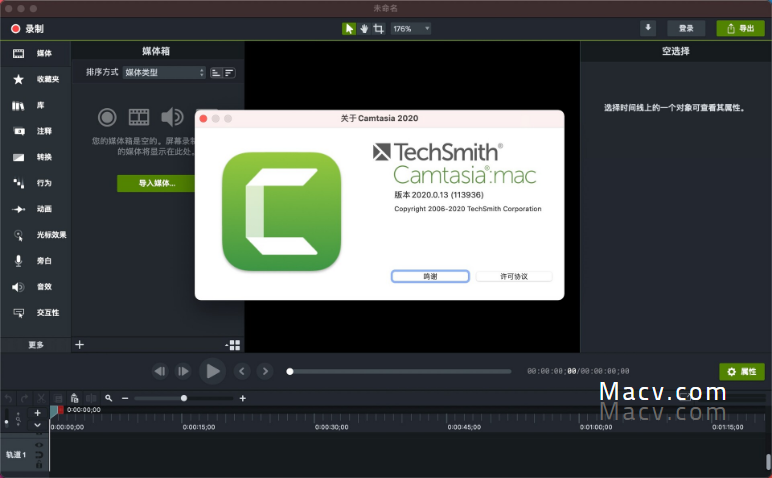Viewport: 772px width, 478px height.
Task: Click the 登录 sign-in button
Action: point(686,29)
